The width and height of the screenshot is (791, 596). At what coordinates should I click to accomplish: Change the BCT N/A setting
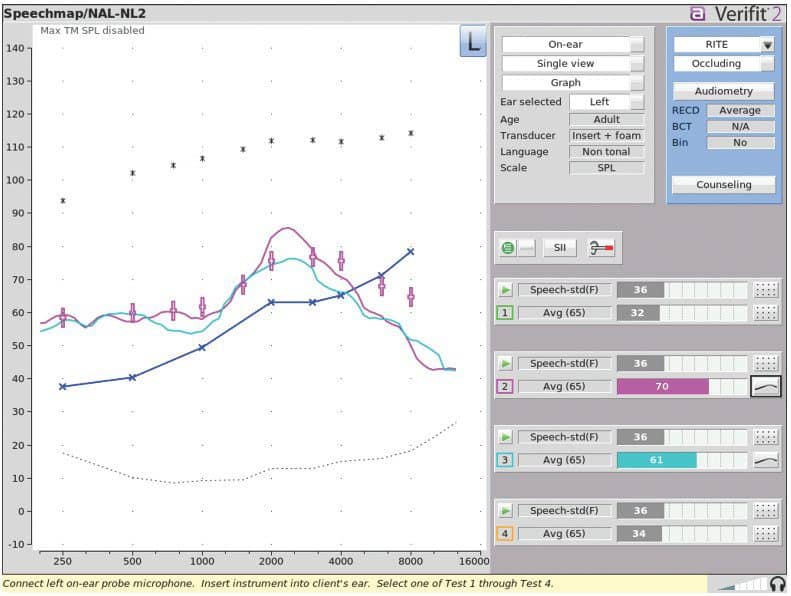coord(740,127)
